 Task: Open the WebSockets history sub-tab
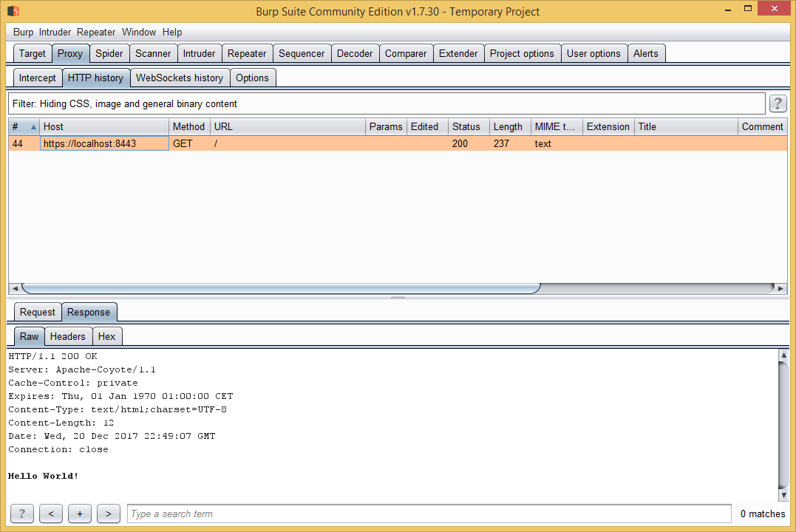pos(179,78)
